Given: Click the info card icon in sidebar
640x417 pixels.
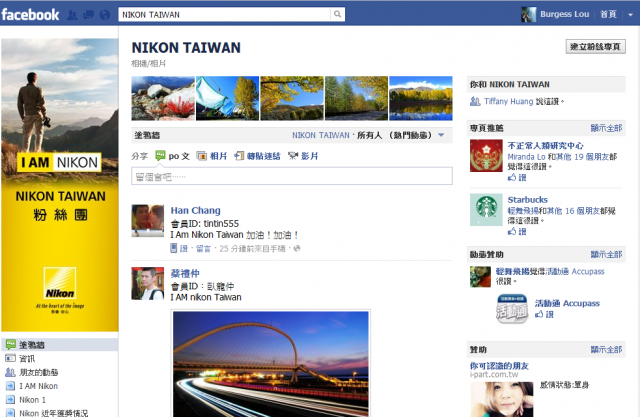Looking at the screenshot, I should 10,358.
